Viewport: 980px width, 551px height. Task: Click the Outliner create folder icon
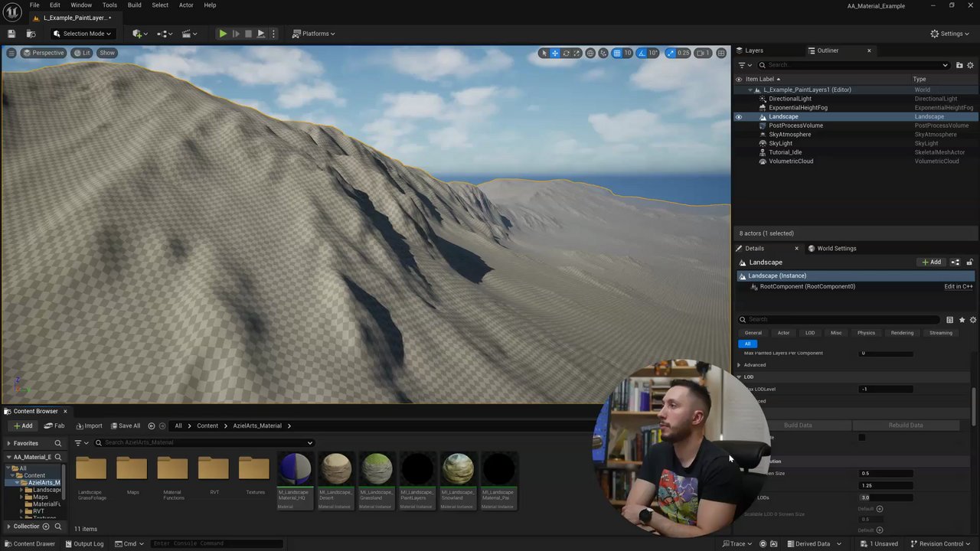[x=959, y=65]
